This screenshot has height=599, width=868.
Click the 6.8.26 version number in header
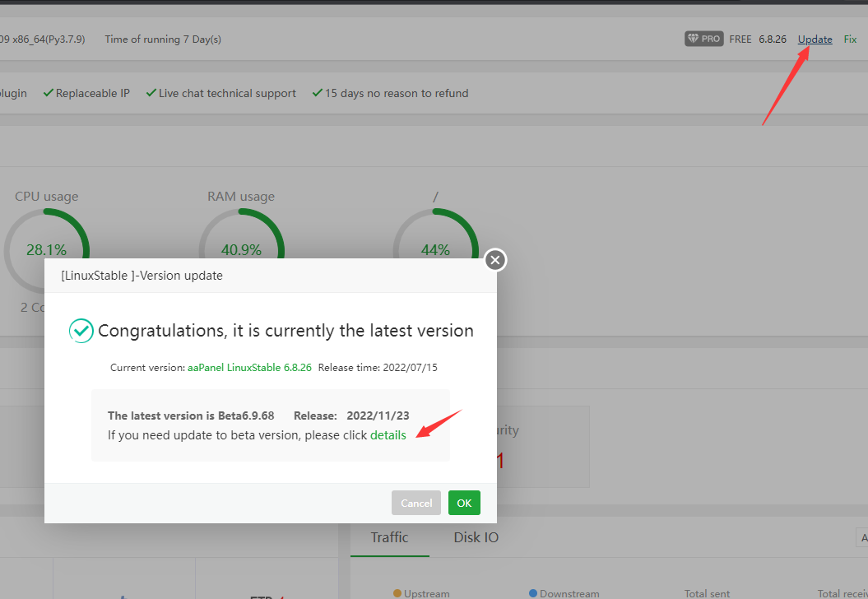click(x=773, y=39)
